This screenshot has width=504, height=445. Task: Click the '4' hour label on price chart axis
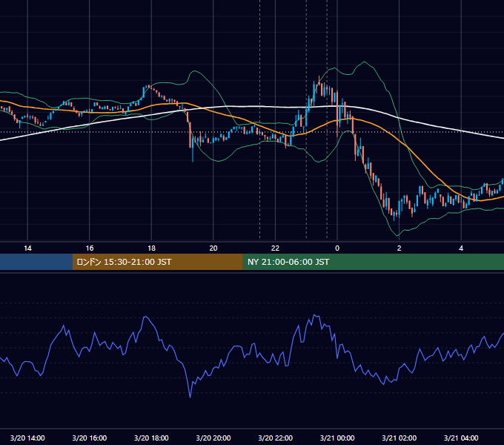coord(461,248)
